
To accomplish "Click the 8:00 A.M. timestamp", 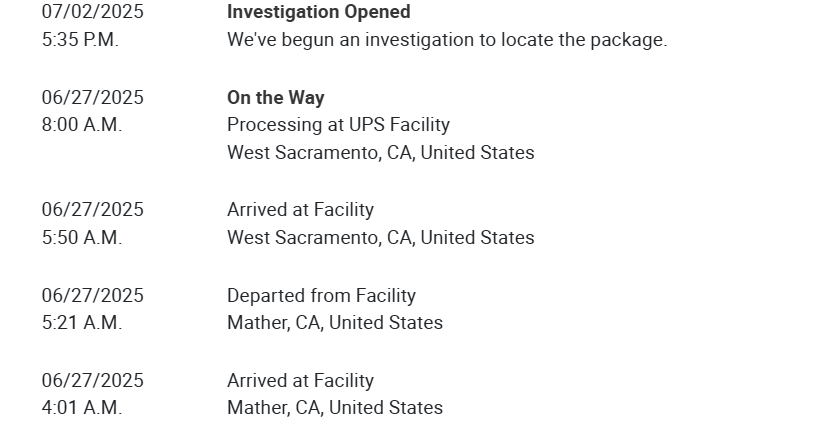I will click(x=81, y=125).
